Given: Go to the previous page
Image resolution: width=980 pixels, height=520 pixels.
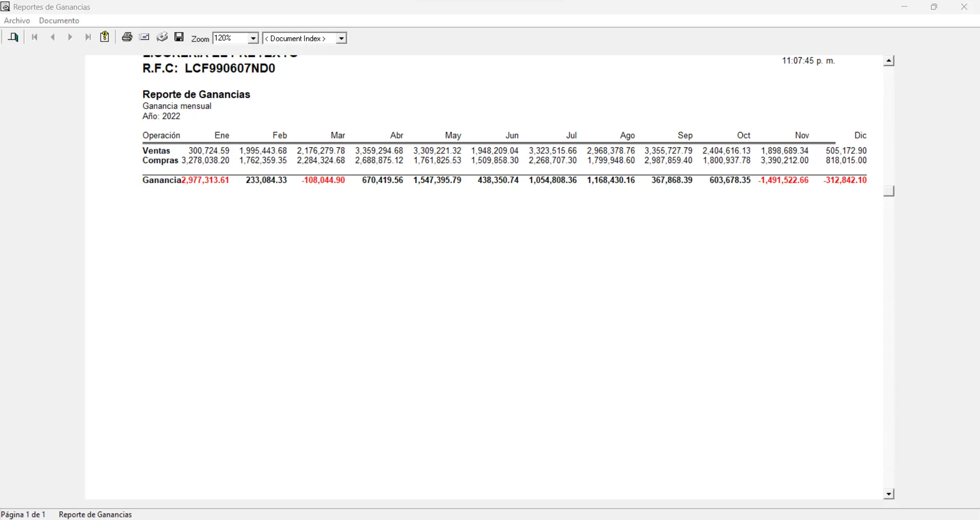Looking at the screenshot, I should coord(53,37).
